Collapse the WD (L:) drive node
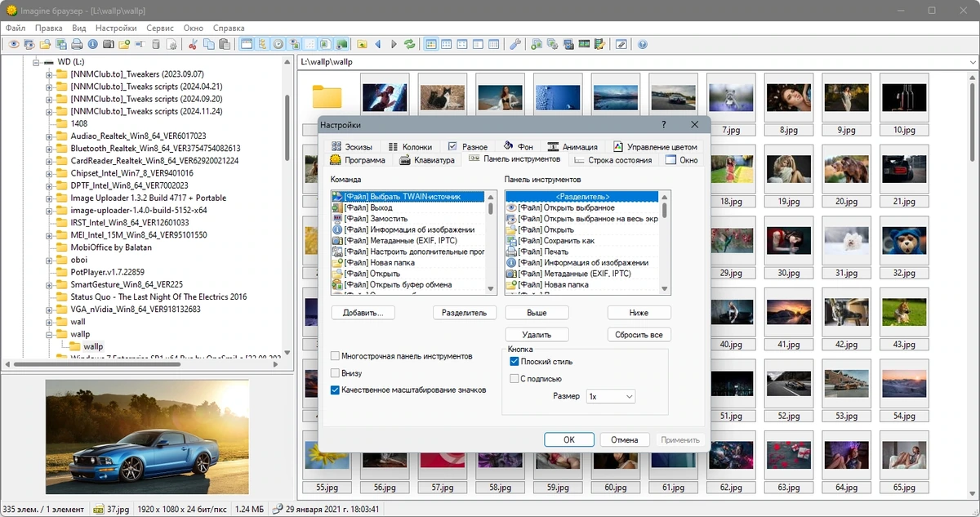The height and width of the screenshot is (517, 980). click(36, 62)
